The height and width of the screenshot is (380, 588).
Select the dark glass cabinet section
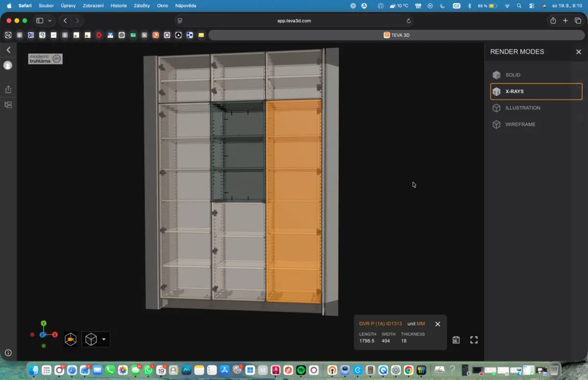238,152
